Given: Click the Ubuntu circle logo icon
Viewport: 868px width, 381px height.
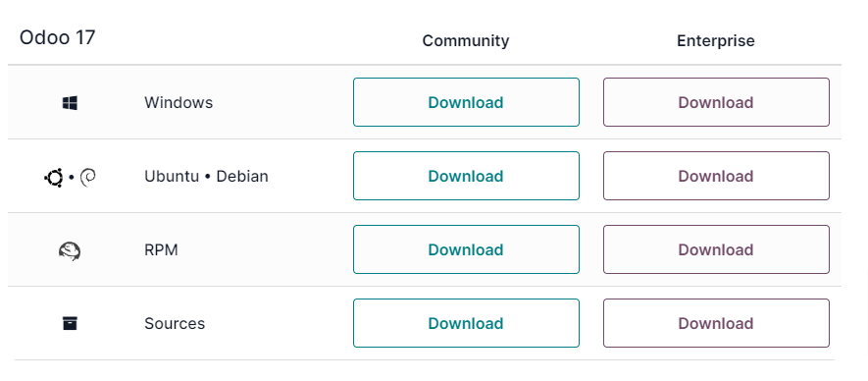Looking at the screenshot, I should tap(54, 178).
